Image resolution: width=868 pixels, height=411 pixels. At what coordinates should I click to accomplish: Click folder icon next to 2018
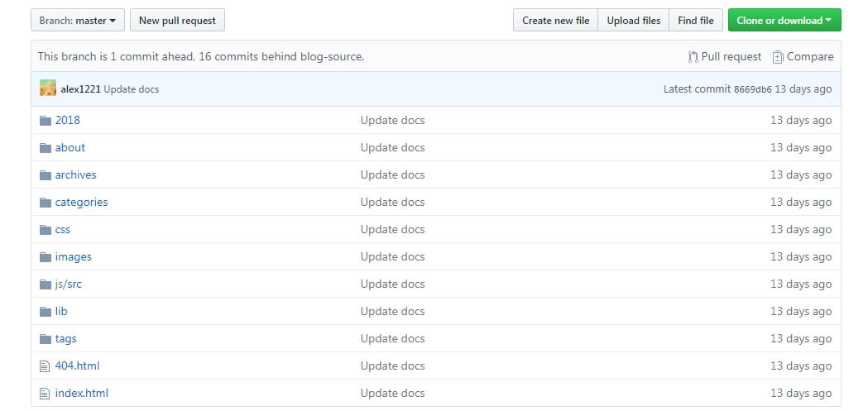[46, 121]
